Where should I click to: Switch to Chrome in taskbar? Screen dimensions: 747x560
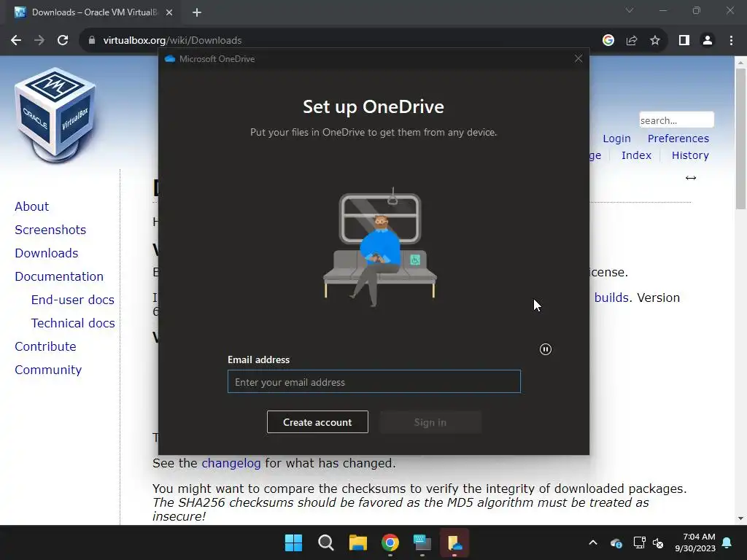coord(390,542)
